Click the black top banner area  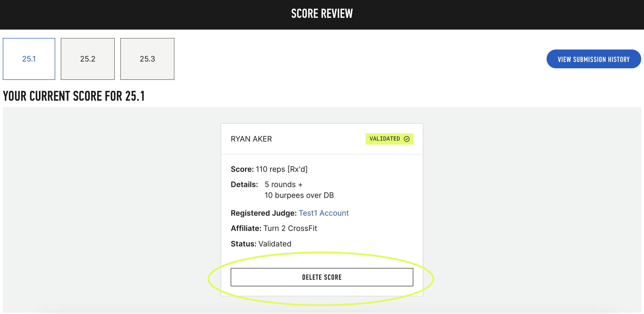tap(150, 14)
